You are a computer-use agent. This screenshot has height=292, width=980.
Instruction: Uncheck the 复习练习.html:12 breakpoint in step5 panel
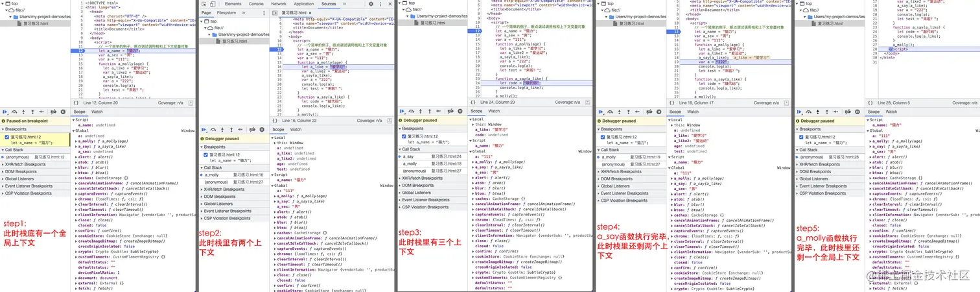[801, 137]
